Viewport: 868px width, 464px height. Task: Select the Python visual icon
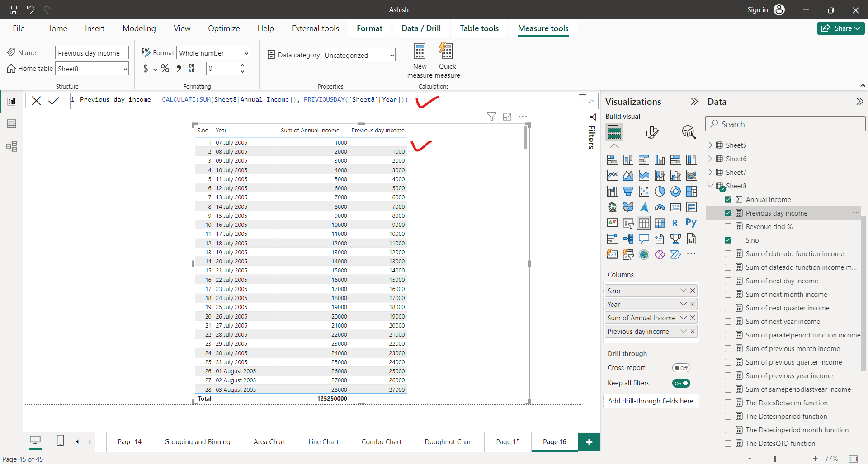pos(691,222)
